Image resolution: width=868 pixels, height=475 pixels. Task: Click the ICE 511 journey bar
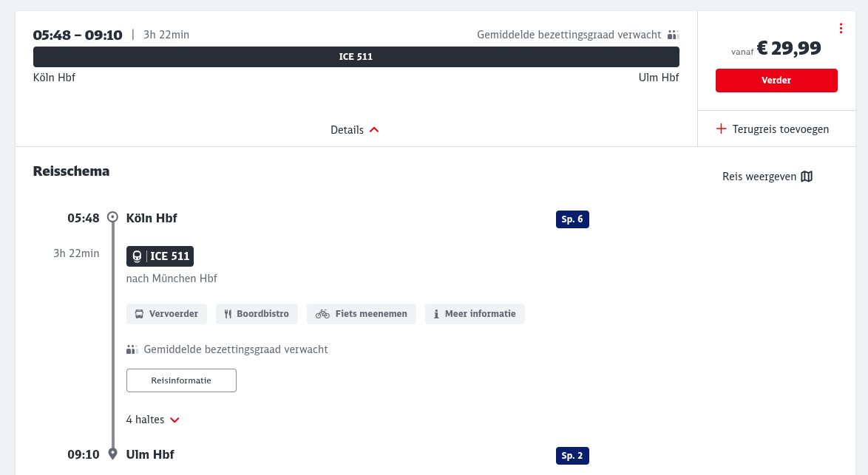click(x=356, y=57)
